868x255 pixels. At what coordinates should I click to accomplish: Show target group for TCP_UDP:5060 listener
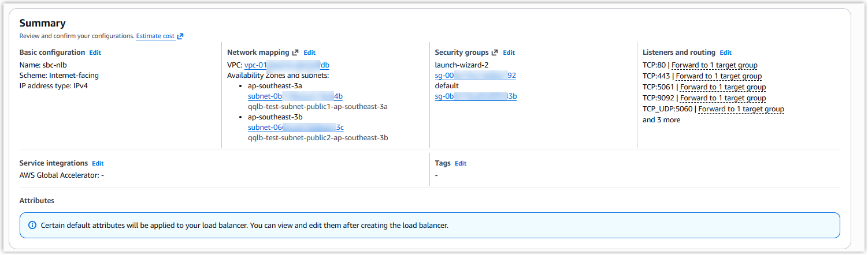[x=741, y=109]
